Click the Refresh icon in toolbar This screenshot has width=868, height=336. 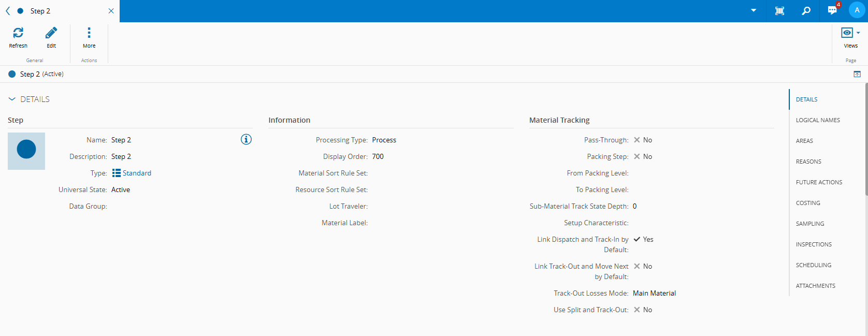(x=18, y=33)
